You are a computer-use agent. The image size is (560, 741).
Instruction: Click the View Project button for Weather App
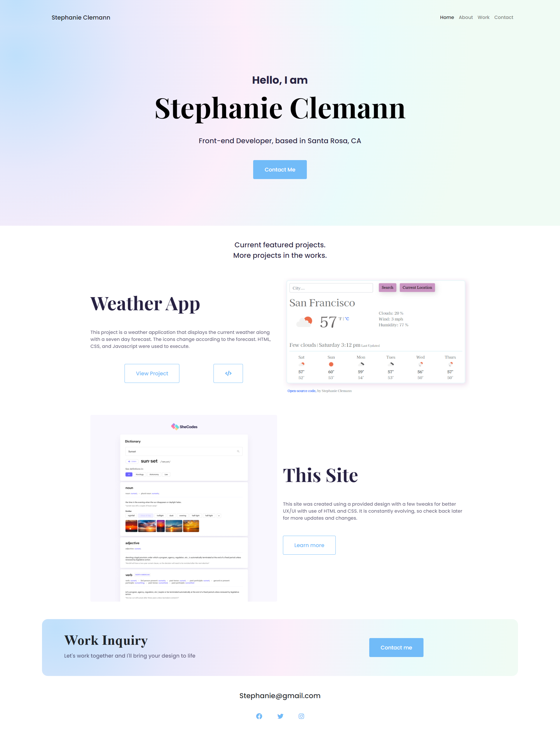coord(152,373)
